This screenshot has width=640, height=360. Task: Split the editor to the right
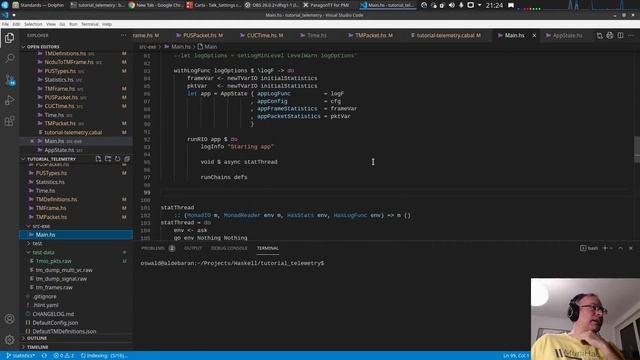click(620, 36)
